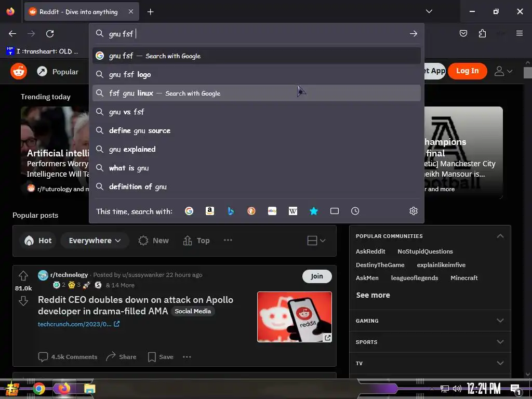Open the list all tabs dropdown
Viewport: 532px width, 399px height.
[429, 11]
